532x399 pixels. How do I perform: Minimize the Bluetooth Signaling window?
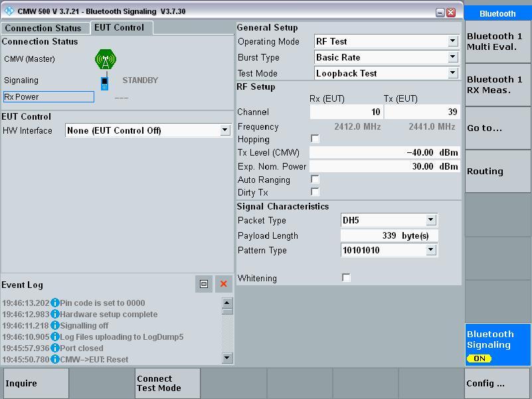440,13
